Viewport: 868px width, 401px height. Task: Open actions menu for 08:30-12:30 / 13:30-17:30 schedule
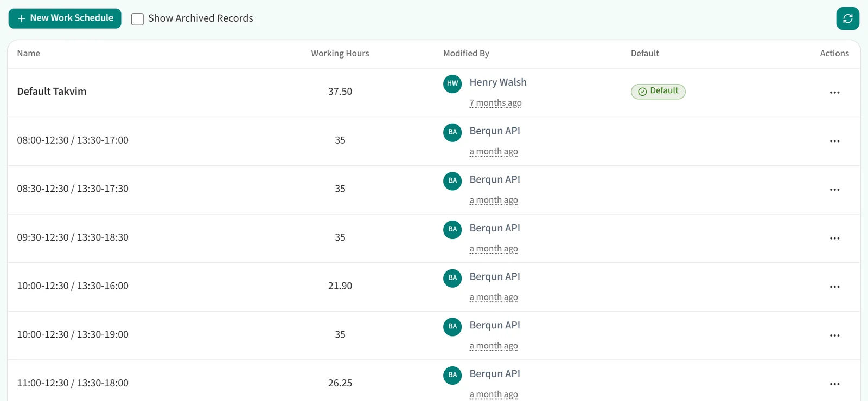point(834,190)
